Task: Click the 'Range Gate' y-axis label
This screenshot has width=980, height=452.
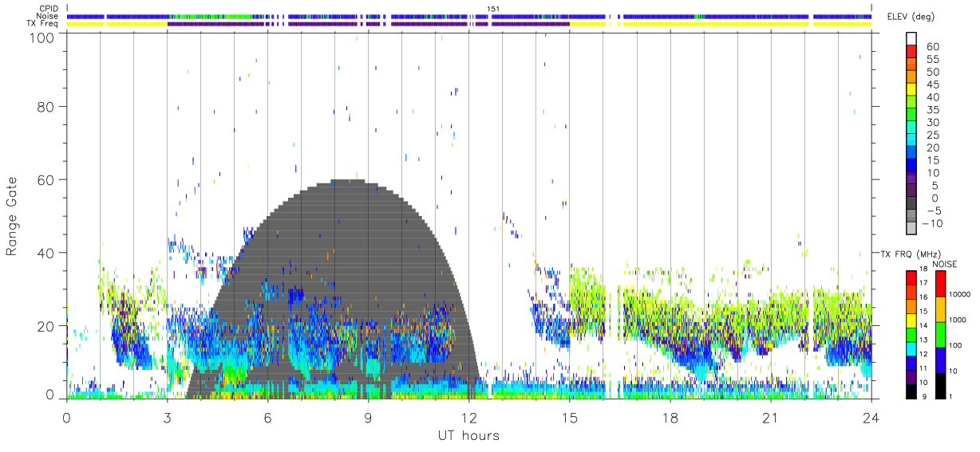Action: click(12, 217)
